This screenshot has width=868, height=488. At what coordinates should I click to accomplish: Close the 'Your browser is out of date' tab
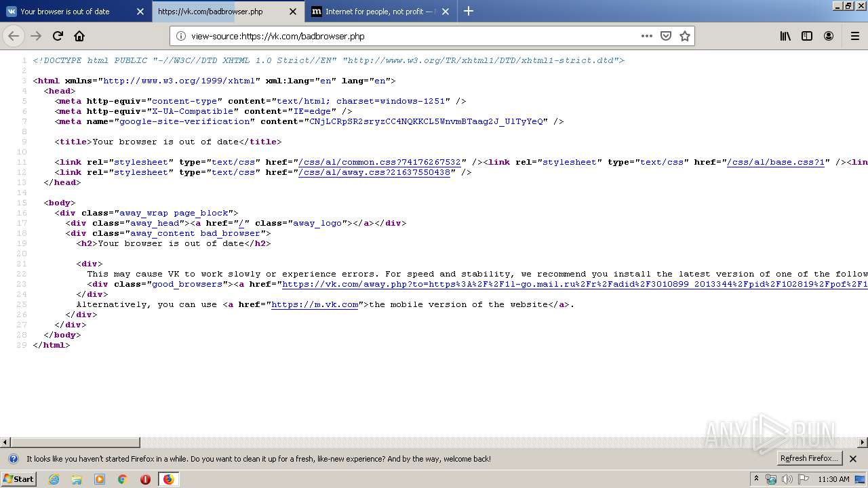tap(140, 12)
